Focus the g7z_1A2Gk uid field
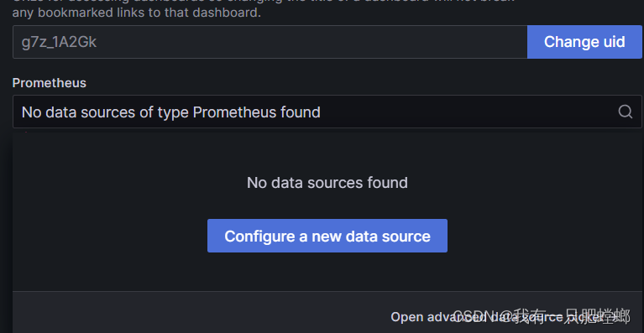The image size is (644, 333). (270, 42)
